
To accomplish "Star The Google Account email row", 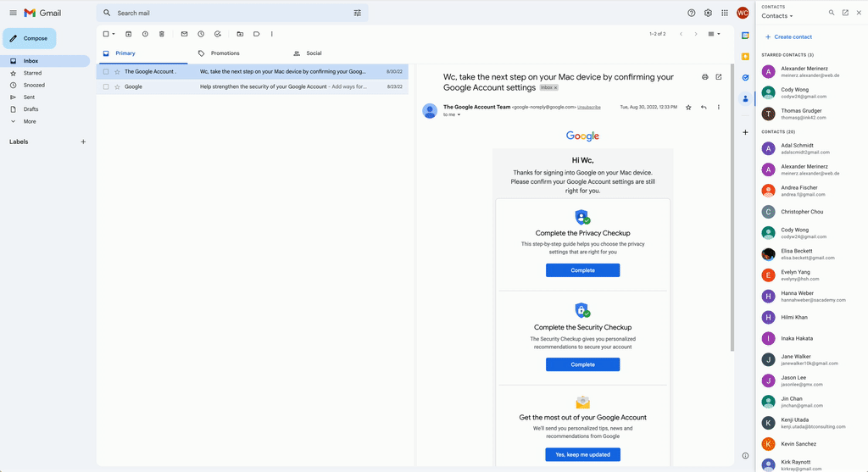I will [117, 71].
